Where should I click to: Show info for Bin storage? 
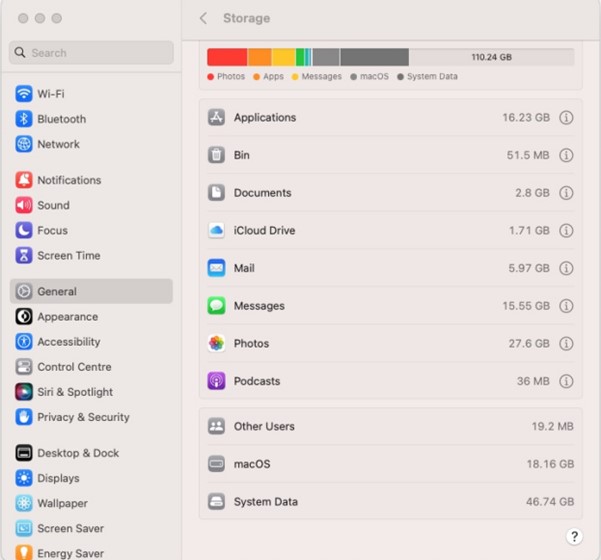pos(566,155)
